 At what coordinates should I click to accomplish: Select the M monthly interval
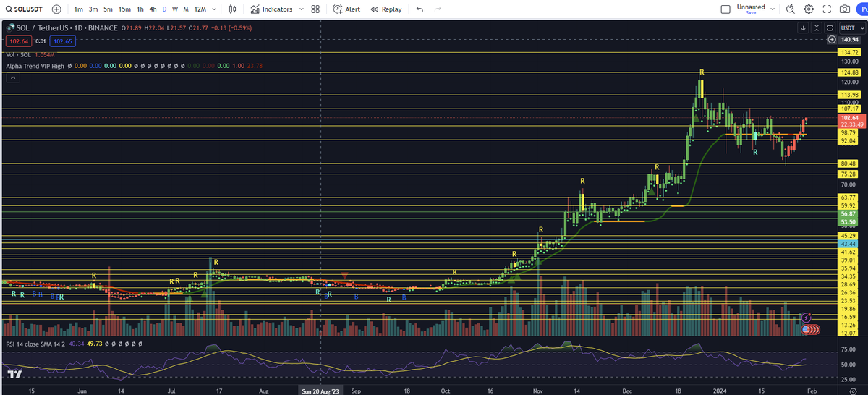coord(186,9)
